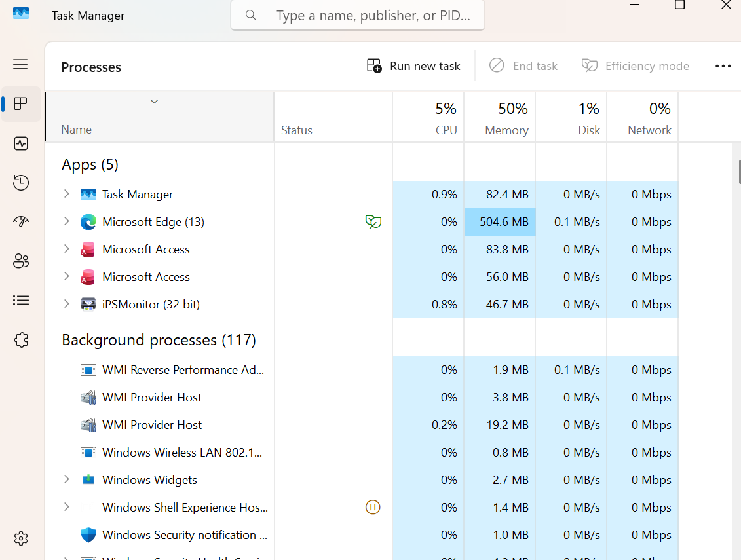This screenshot has width=741, height=560.
Task: Open the Details list page
Action: click(x=21, y=300)
